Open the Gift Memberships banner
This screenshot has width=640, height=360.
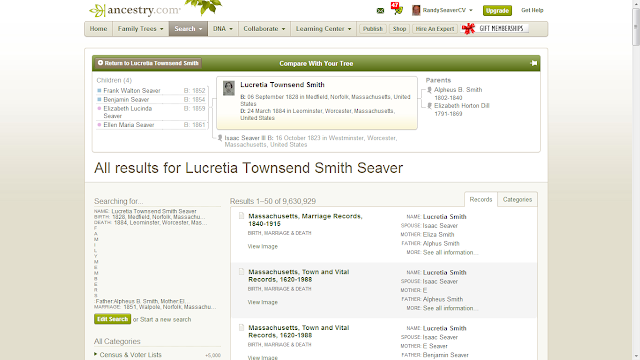[495, 29]
